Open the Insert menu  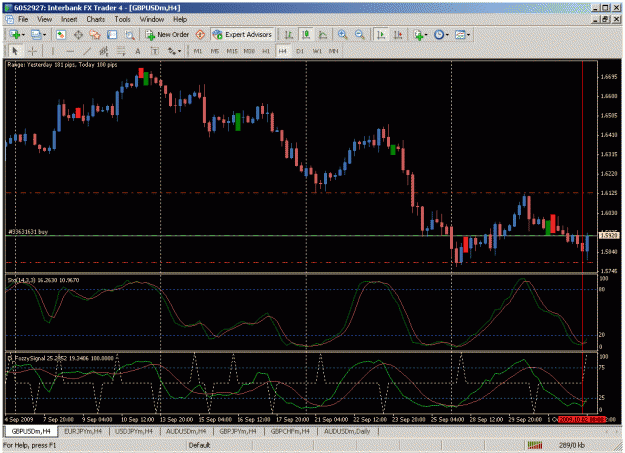[69, 19]
